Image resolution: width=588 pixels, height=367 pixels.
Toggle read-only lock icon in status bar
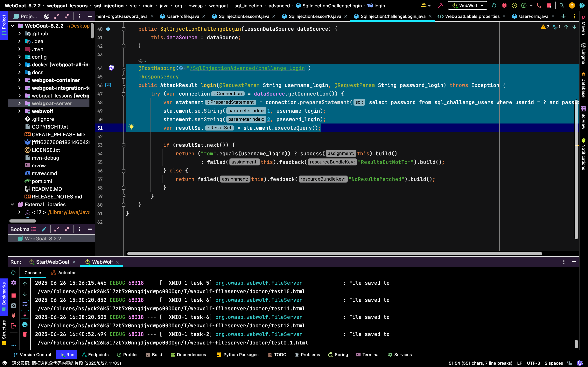coord(570,363)
